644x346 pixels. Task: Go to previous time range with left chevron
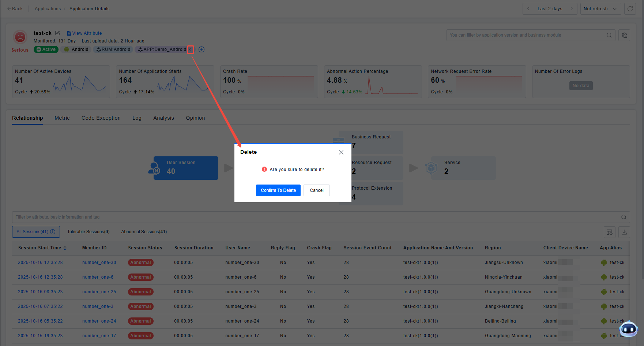coord(528,9)
